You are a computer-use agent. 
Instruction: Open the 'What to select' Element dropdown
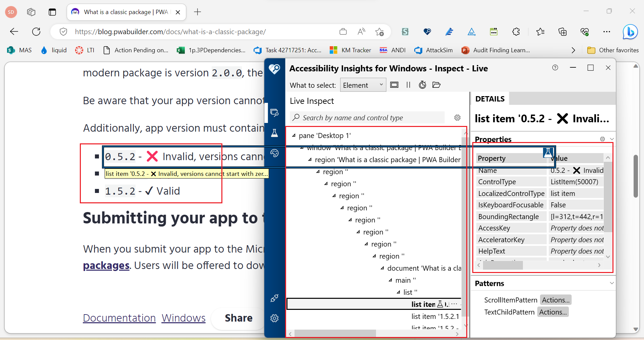point(363,85)
